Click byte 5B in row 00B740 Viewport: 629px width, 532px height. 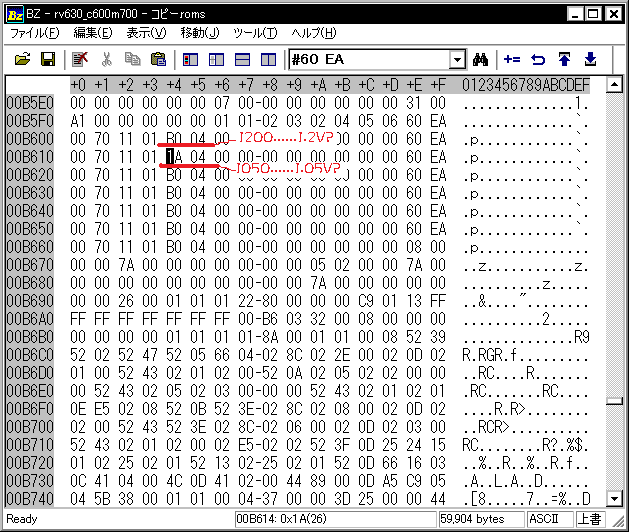coord(102,499)
